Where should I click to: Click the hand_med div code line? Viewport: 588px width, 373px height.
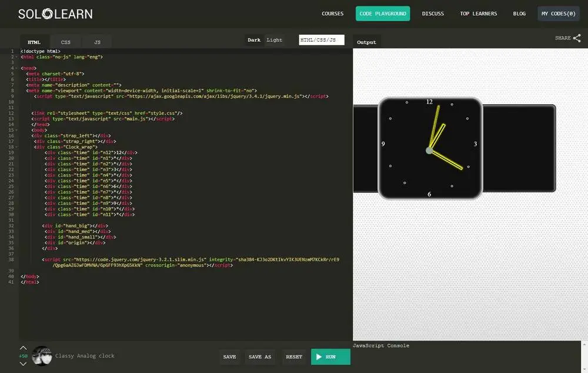78,232
